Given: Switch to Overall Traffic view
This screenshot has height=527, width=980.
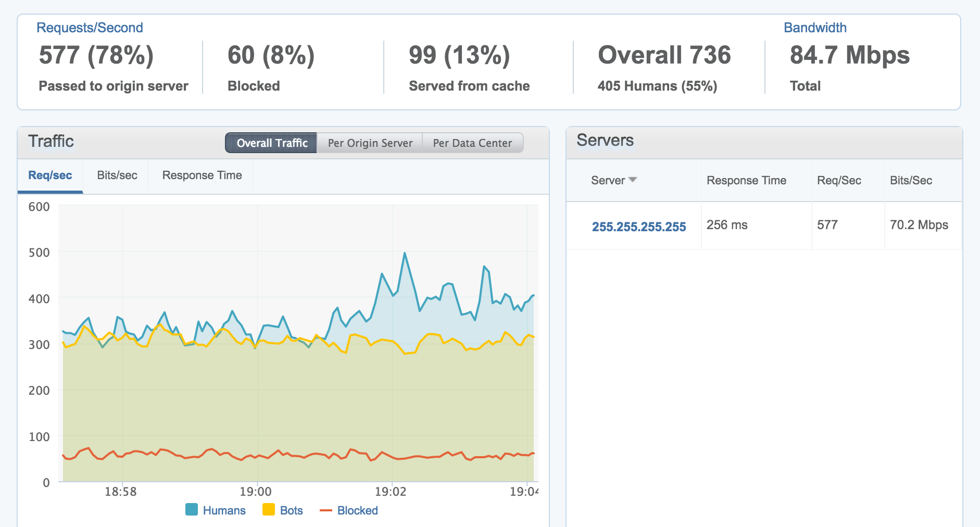Looking at the screenshot, I should 271,143.
